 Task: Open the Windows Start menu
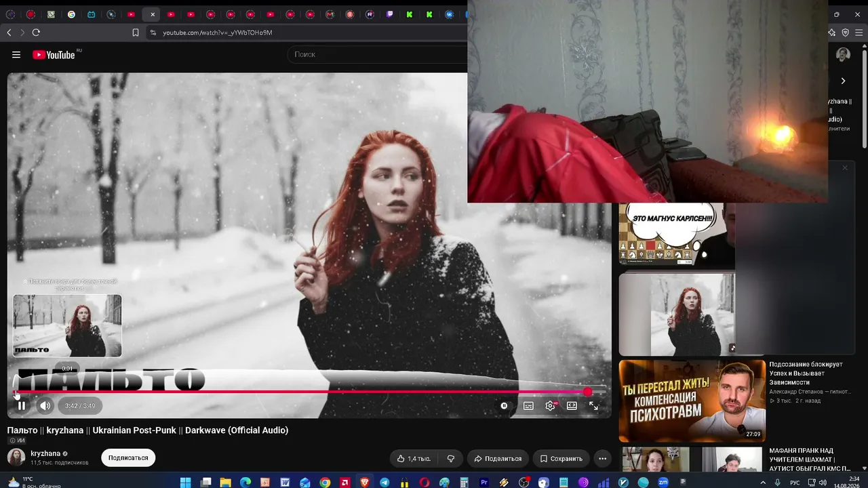[x=185, y=483]
